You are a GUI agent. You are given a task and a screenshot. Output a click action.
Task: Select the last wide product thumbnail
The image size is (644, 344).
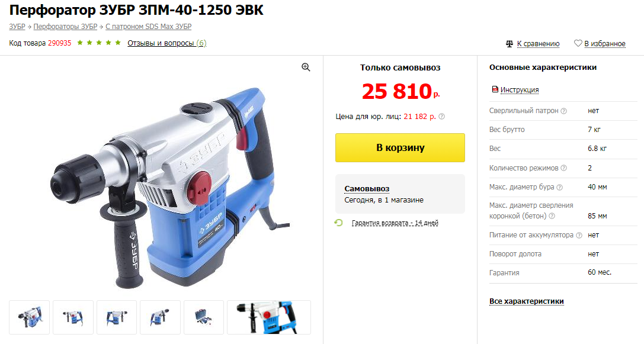tap(269, 317)
